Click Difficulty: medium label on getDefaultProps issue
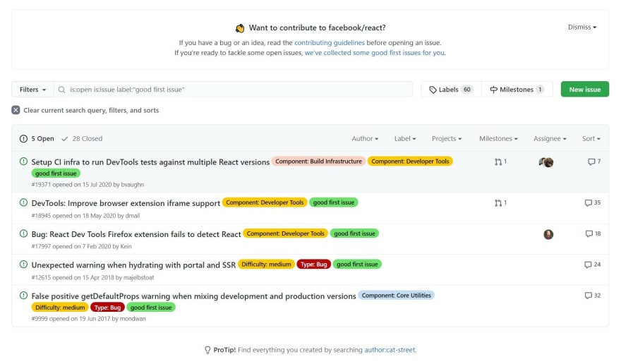621x364 pixels. pos(60,308)
